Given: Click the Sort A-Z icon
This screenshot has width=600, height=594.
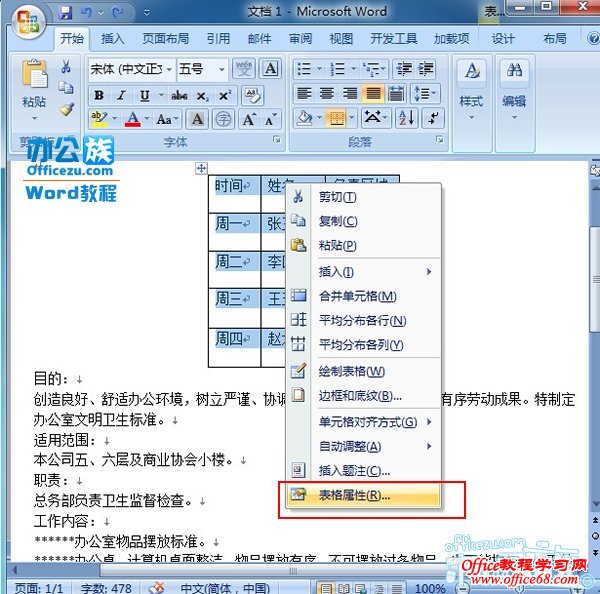Looking at the screenshot, I should [x=406, y=117].
